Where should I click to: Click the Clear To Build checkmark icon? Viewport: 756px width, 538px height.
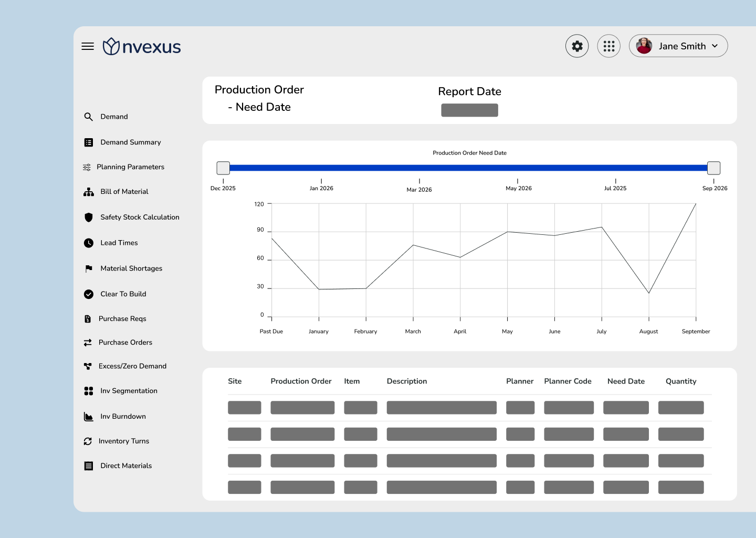click(89, 294)
